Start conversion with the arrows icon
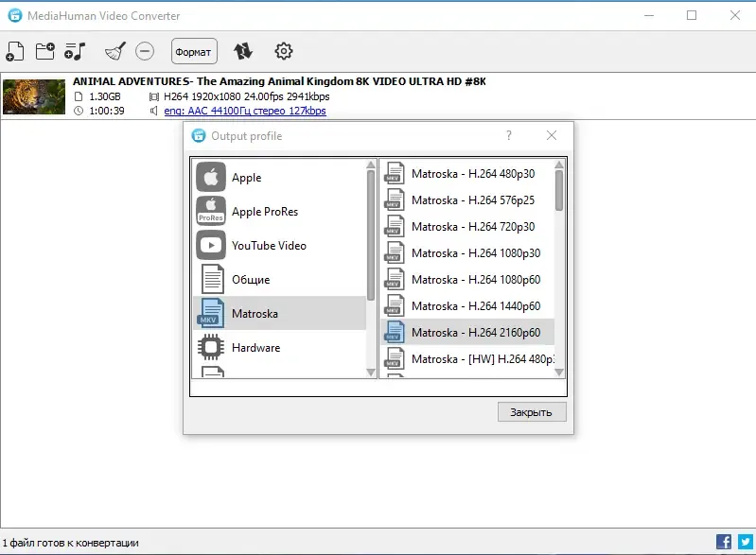756x555 pixels. click(x=242, y=51)
